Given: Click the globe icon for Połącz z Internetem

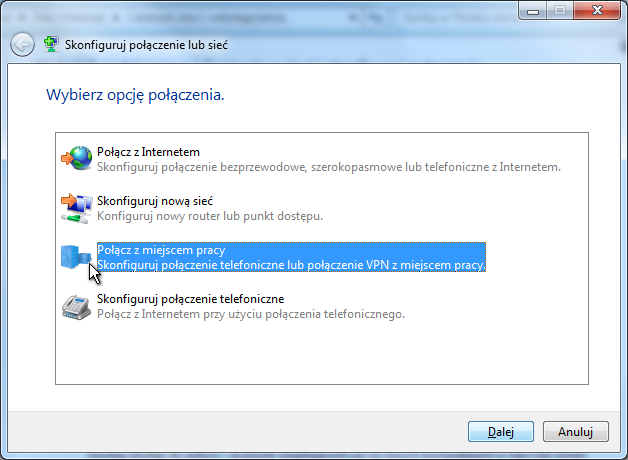Looking at the screenshot, I should point(76,158).
